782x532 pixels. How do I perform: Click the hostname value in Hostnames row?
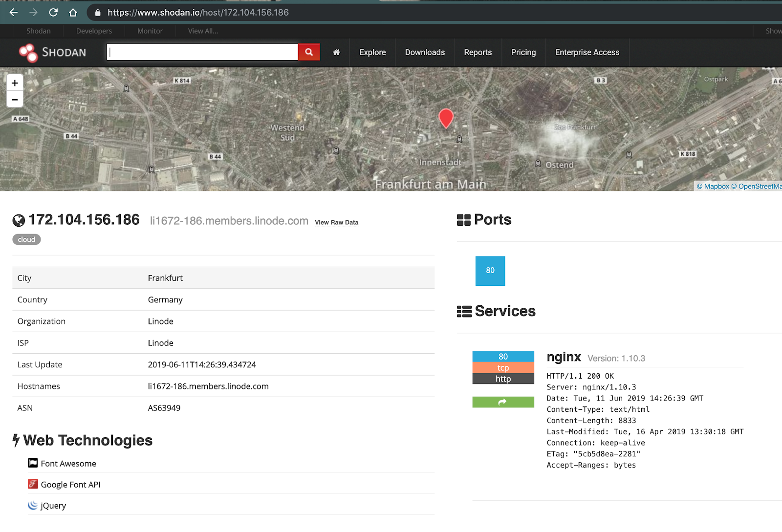tap(208, 386)
